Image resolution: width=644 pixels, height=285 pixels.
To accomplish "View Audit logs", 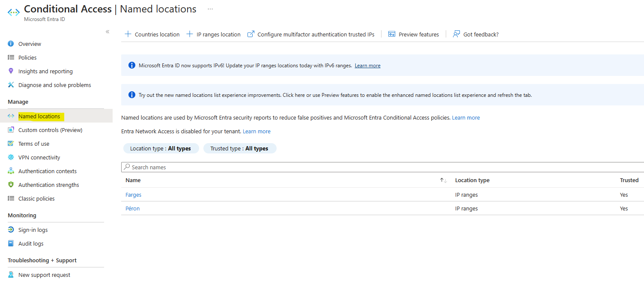I will (x=31, y=243).
